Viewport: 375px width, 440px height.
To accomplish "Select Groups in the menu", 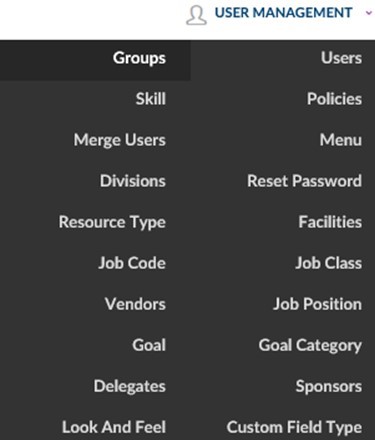I will (x=139, y=59).
